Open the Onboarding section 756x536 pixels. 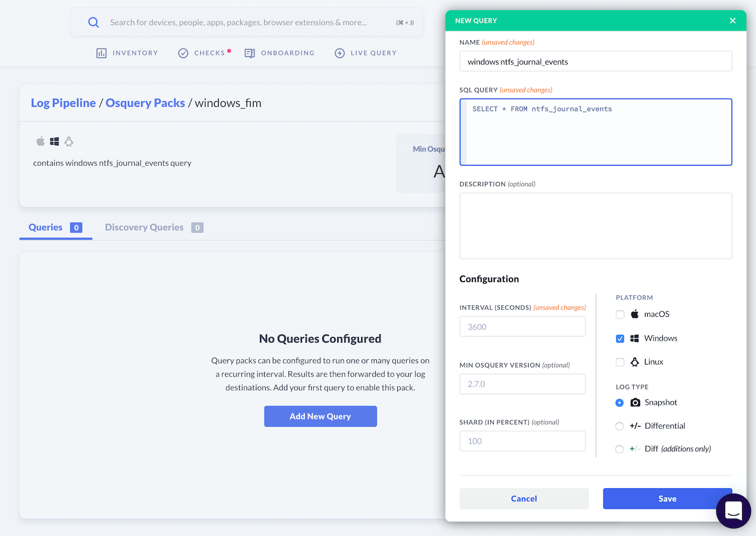279,53
